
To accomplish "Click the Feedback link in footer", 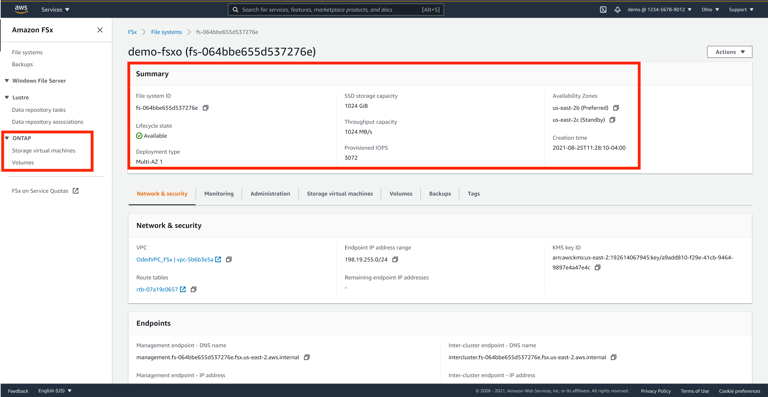I will [18, 391].
